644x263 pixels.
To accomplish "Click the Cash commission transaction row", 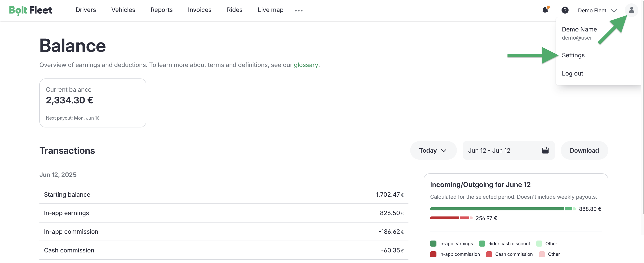I will 224,250.
